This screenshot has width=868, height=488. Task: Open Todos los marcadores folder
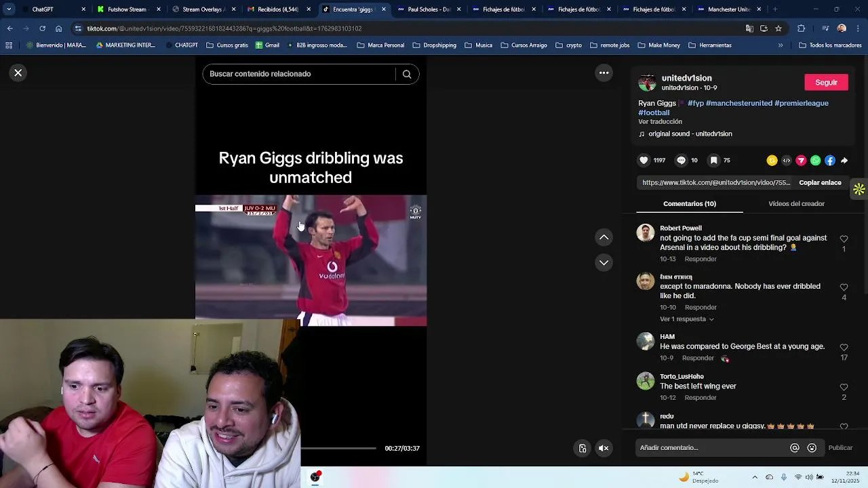(830, 45)
